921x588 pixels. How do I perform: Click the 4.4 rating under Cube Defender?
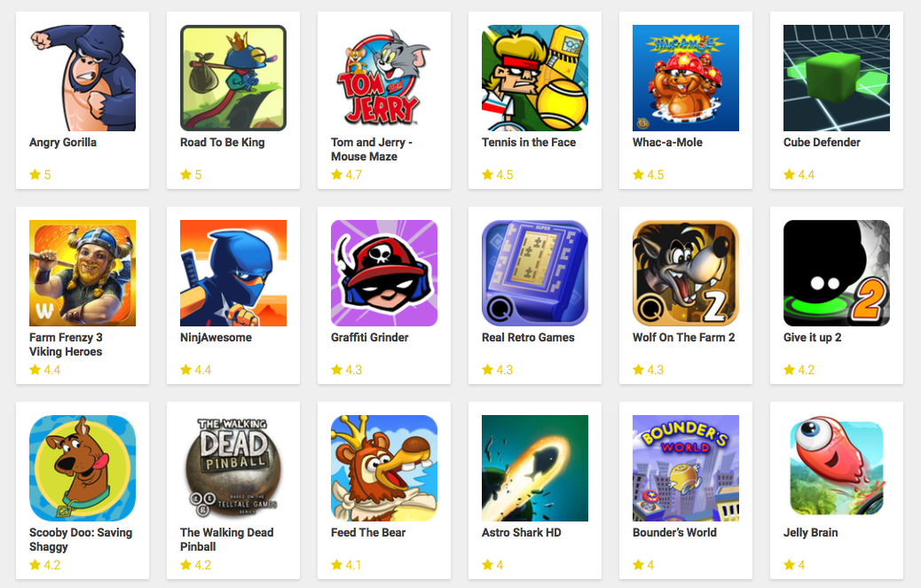pyautogui.click(x=799, y=175)
